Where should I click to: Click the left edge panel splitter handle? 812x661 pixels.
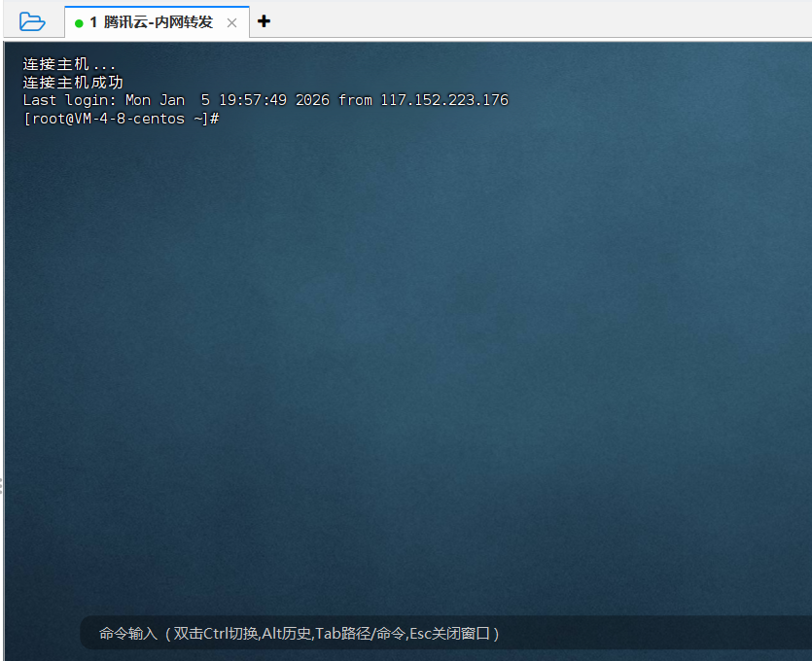point(2,486)
